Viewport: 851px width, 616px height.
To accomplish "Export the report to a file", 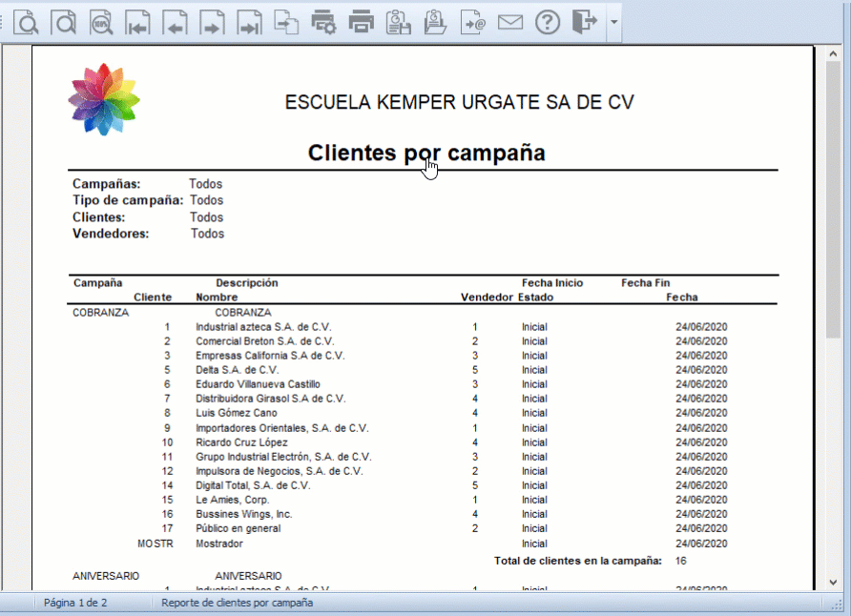I will point(285,21).
